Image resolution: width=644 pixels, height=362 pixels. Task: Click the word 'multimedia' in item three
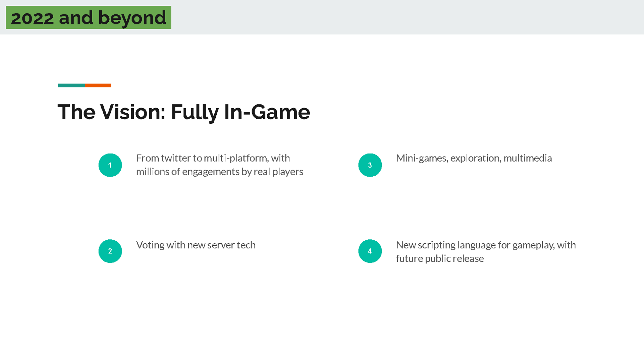click(528, 158)
